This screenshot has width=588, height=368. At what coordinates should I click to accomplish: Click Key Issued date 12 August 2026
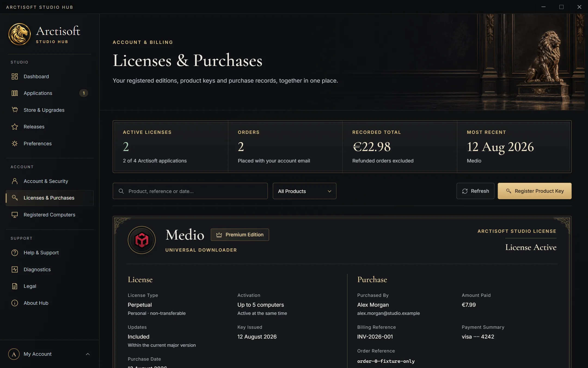tap(257, 337)
